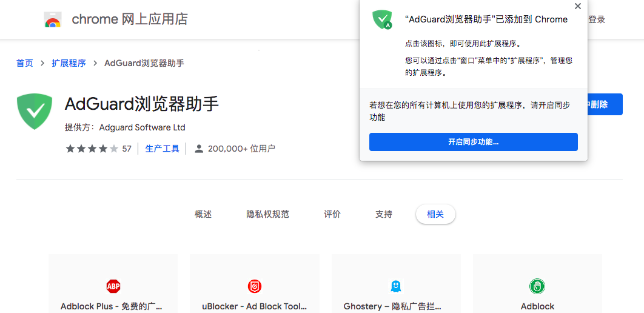Open the Ghostery blue ghost icon
The height and width of the screenshot is (313, 644).
(x=396, y=286)
